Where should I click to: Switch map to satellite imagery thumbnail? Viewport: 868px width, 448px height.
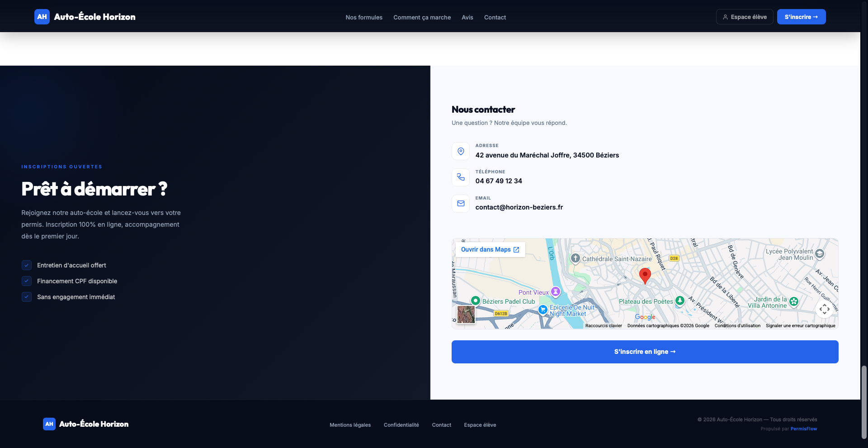click(x=466, y=314)
